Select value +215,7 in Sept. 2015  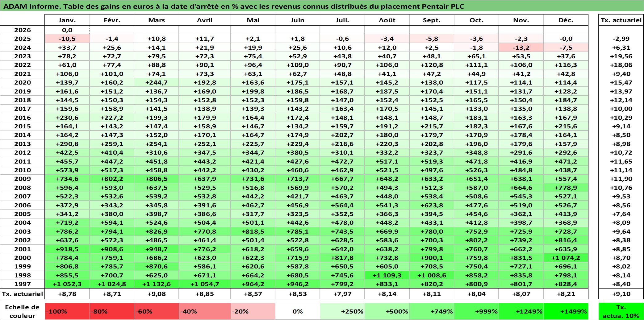tap(432, 126)
